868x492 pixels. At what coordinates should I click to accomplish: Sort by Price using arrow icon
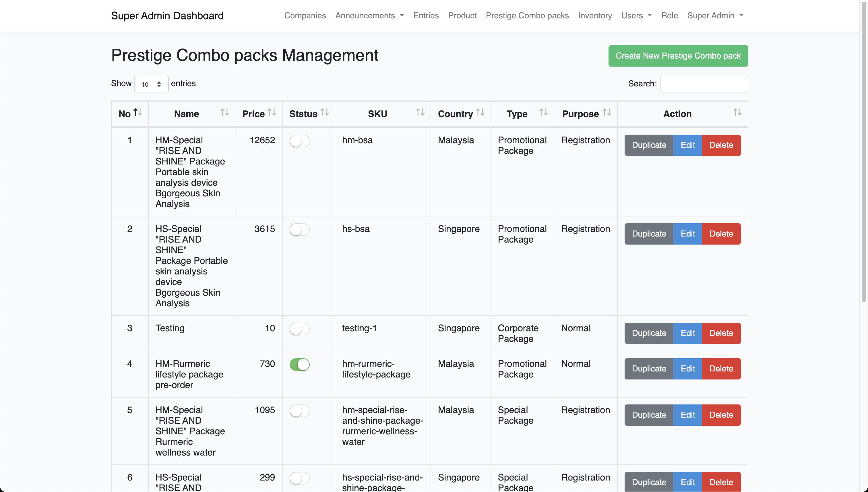point(272,112)
